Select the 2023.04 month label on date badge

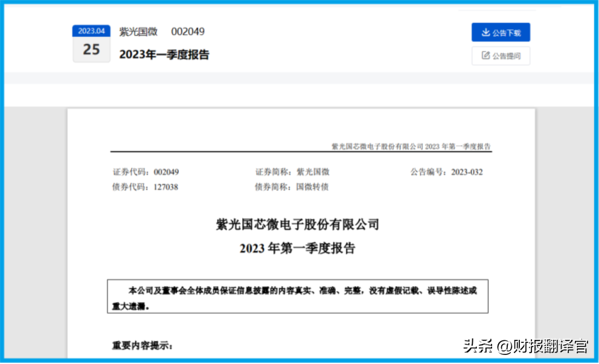click(91, 31)
